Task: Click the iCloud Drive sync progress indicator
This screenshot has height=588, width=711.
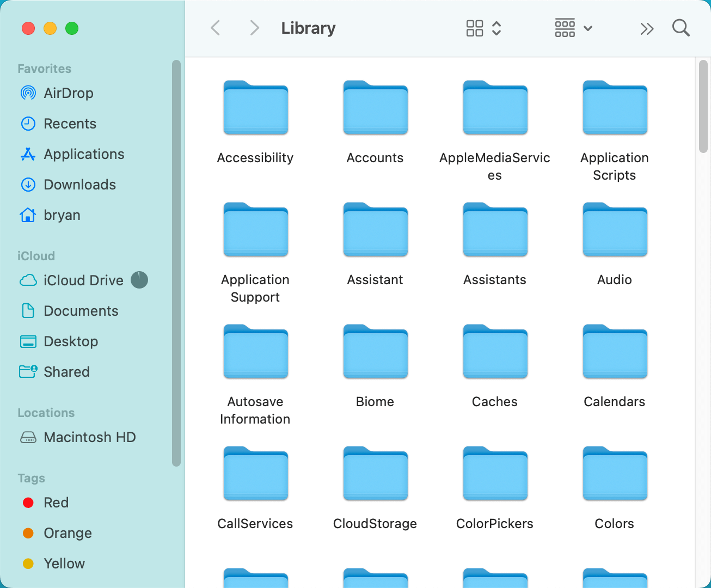Action: 139,280
